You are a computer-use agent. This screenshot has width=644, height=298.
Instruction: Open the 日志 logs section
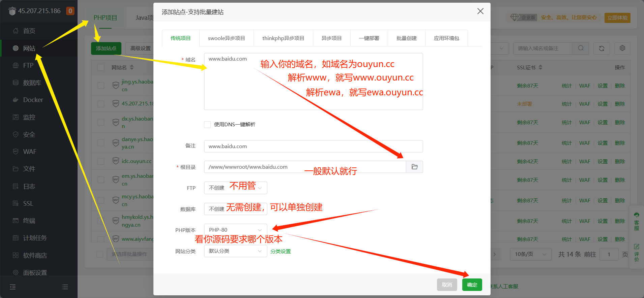pyautogui.click(x=29, y=187)
